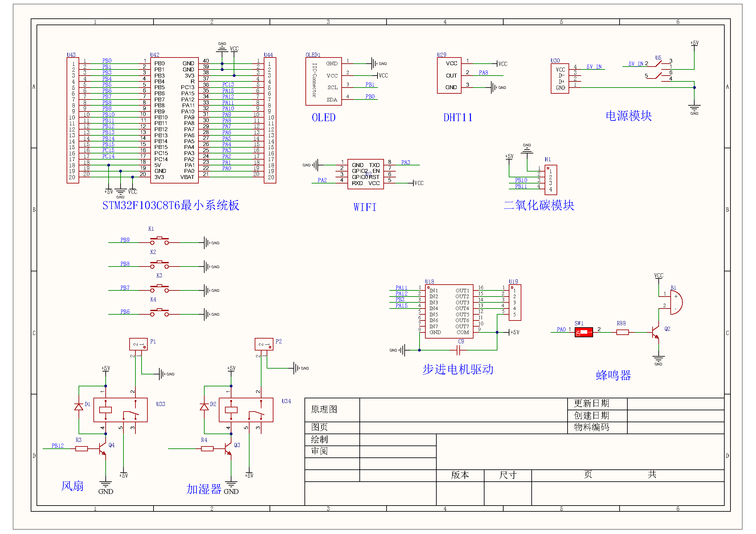756x534 pixels.
Task: Click the PA8 net label on DHT11 OUT
Action: click(483, 73)
